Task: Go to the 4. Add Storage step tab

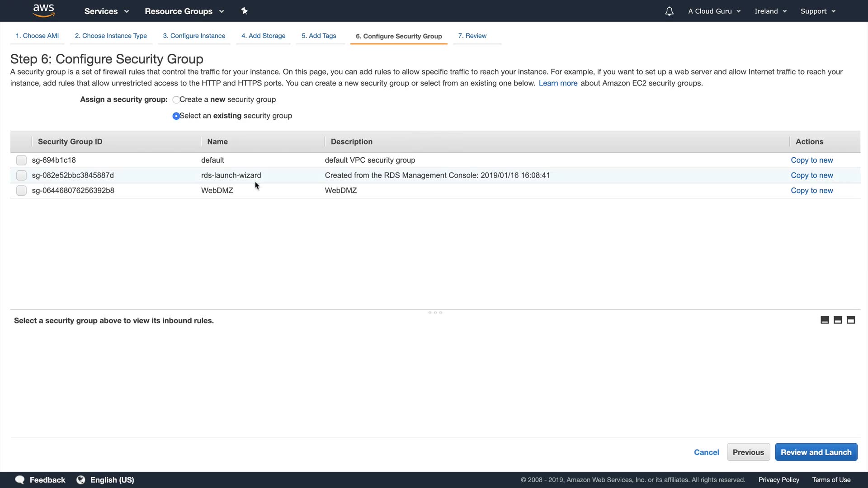Action: [263, 36]
